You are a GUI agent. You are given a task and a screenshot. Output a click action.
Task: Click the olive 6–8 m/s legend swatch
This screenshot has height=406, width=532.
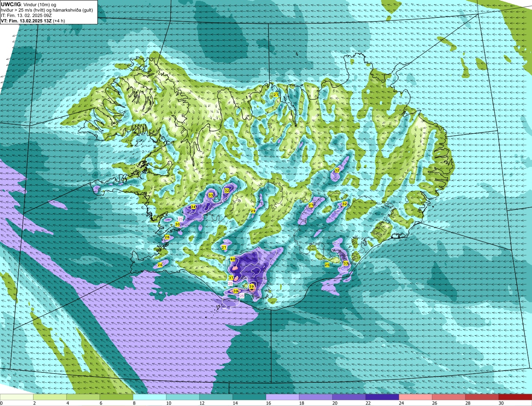[116, 397]
